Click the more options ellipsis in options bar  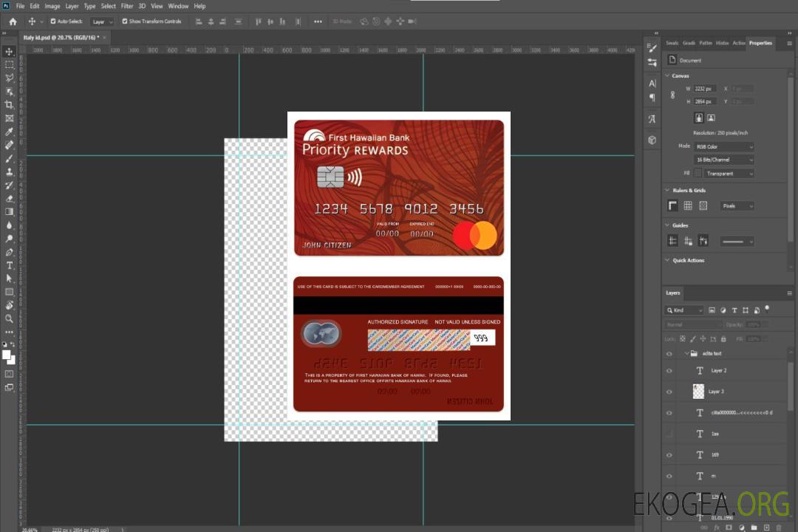[318, 21]
